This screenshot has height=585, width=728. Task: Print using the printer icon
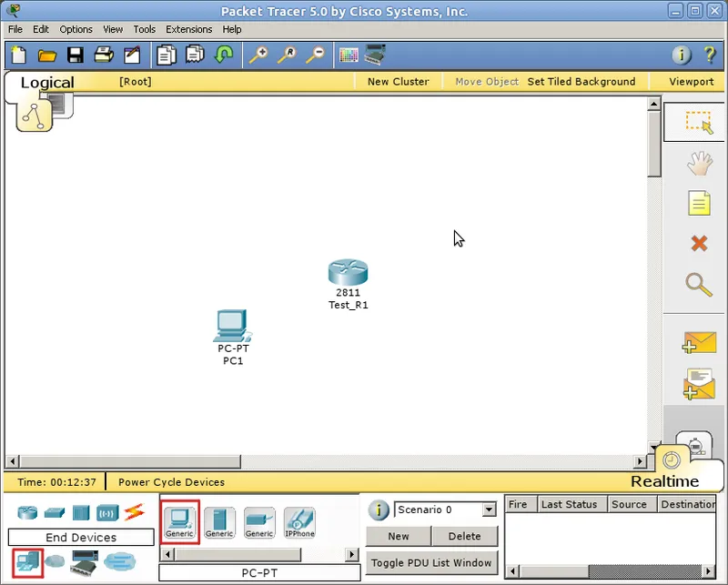pos(104,55)
